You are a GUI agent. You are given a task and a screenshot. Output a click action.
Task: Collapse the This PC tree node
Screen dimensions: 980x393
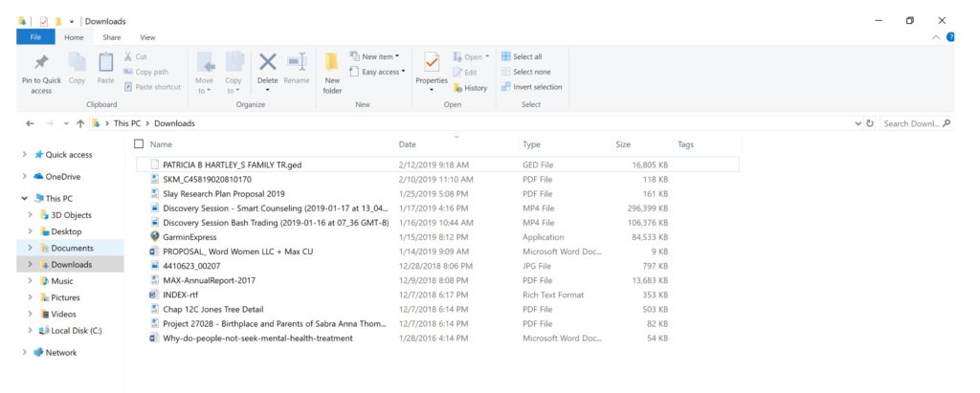24,198
